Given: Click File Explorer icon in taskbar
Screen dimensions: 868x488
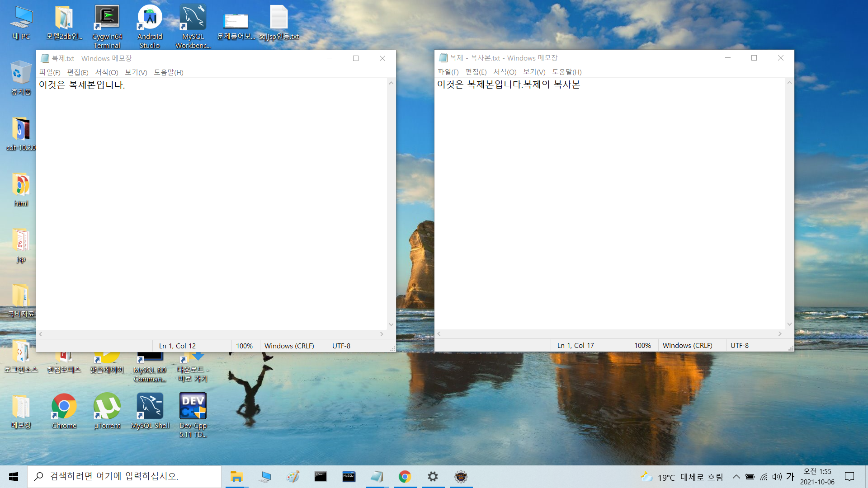Looking at the screenshot, I should (x=236, y=477).
